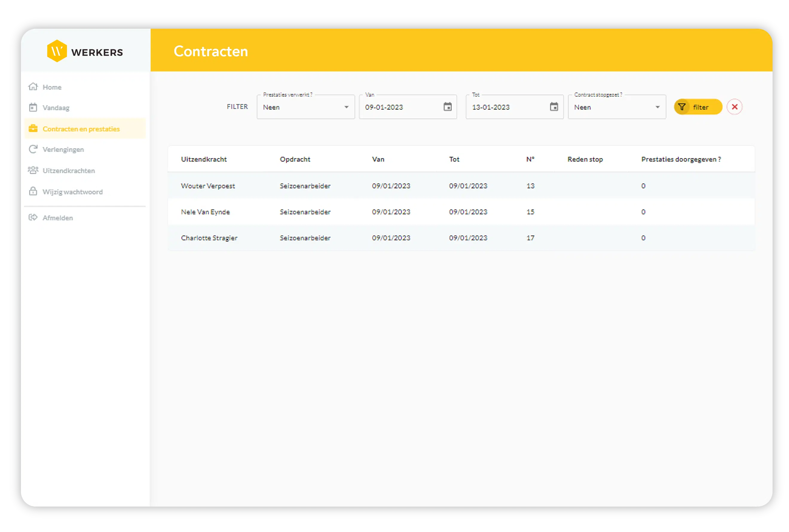The image size is (789, 532).
Task: Clear filters with the red X button
Action: point(734,107)
